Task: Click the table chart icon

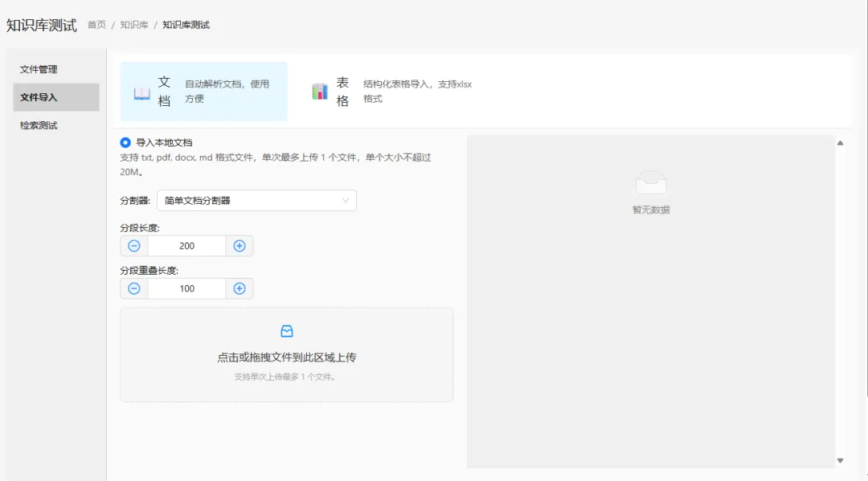Action: point(320,92)
